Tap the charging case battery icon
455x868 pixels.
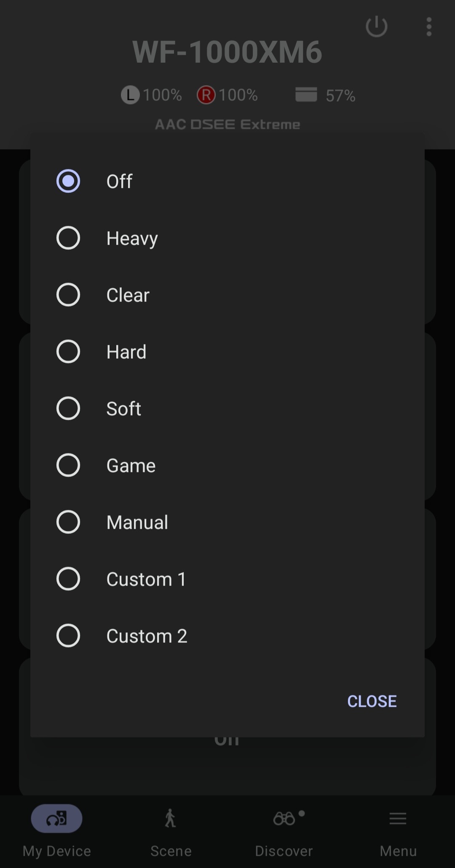pyautogui.click(x=306, y=95)
